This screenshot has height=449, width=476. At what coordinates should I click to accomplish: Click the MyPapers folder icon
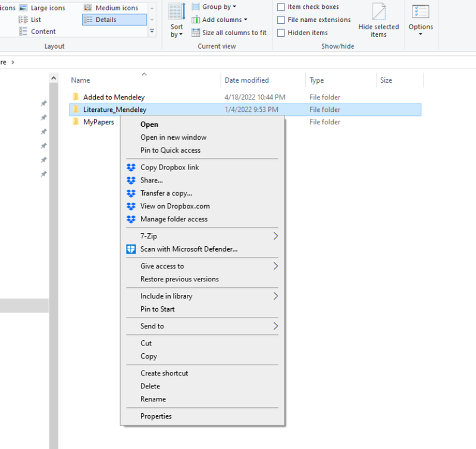pyautogui.click(x=76, y=122)
